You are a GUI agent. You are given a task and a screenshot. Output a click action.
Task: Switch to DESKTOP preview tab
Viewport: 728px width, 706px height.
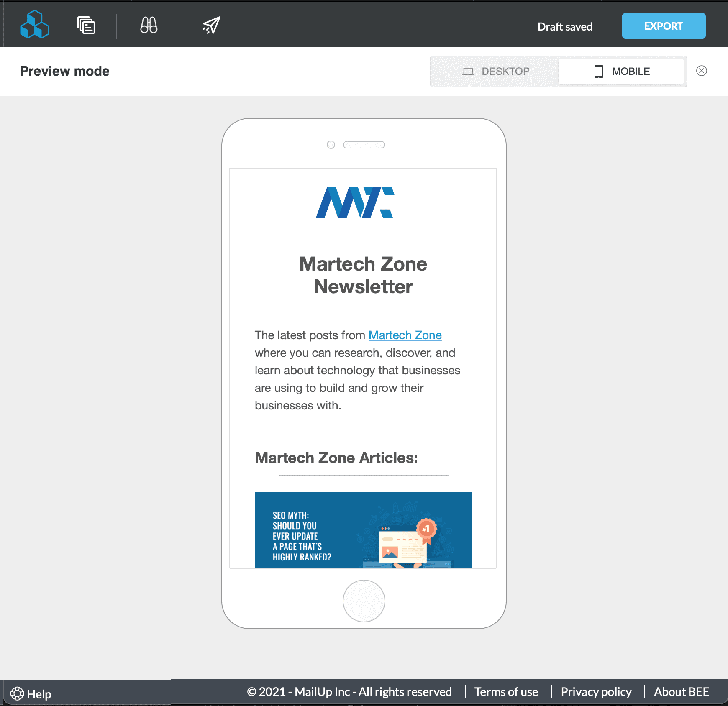pos(496,72)
